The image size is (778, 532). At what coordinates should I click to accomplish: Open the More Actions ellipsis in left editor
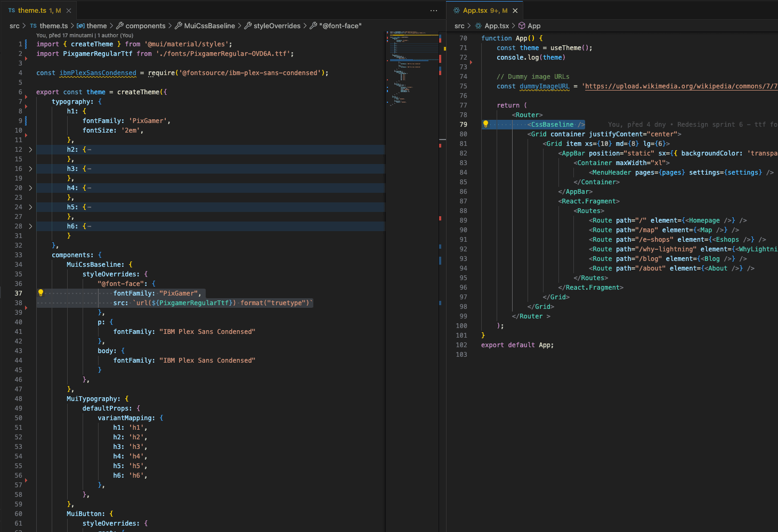(434, 11)
